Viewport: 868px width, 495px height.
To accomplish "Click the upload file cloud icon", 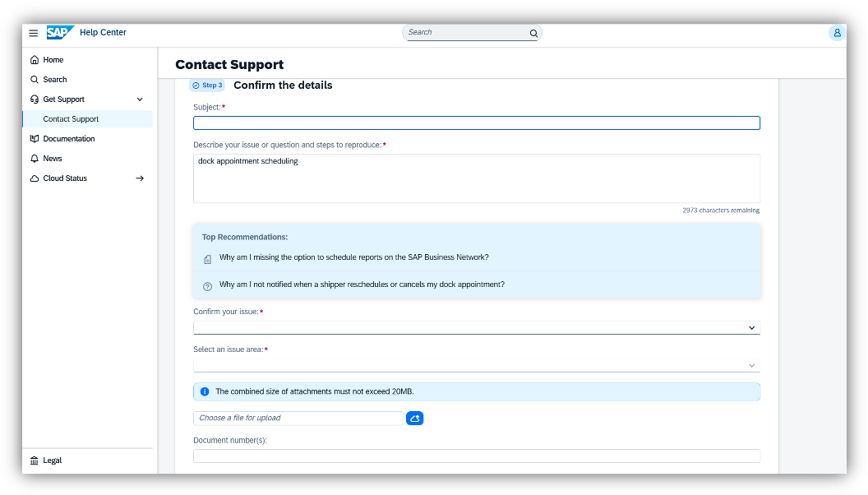I will pyautogui.click(x=414, y=419).
